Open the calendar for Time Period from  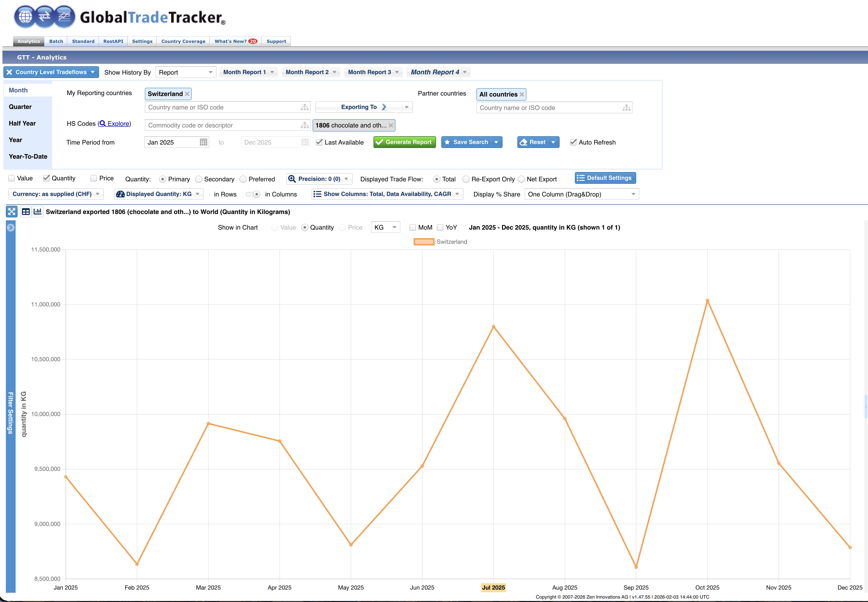[x=203, y=142]
